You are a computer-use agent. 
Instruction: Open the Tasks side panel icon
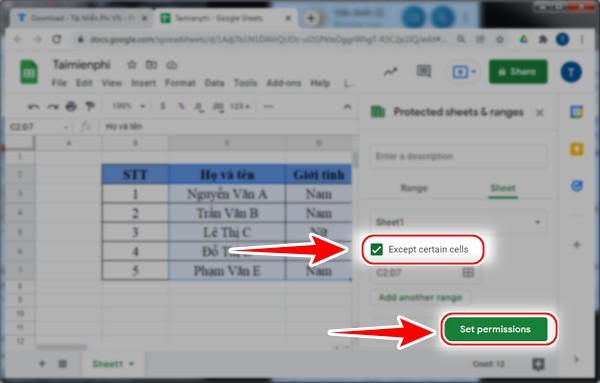pos(577,186)
